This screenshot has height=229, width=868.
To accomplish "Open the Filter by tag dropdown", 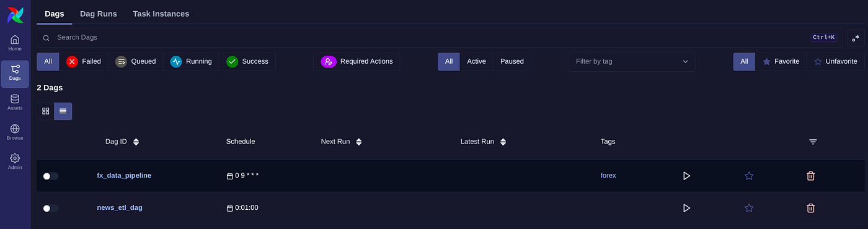I will 632,61.
